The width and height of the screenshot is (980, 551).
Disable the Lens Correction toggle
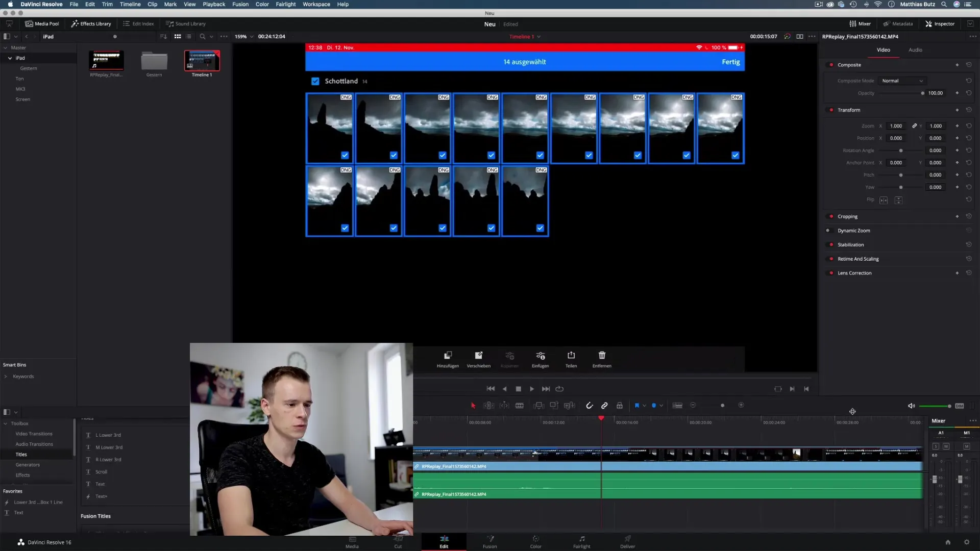[831, 273]
